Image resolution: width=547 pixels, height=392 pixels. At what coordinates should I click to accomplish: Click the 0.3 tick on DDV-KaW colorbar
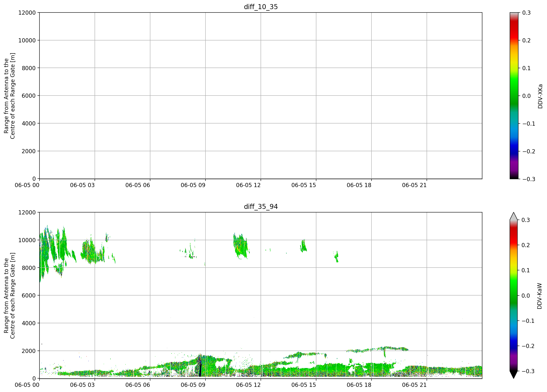(x=526, y=220)
